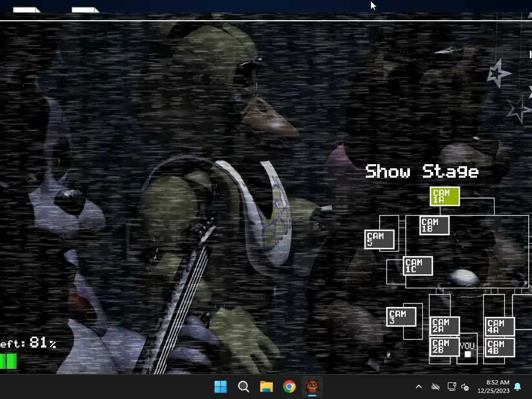
Task: Open the 8:52 AM clock and calendar
Action: [494, 387]
